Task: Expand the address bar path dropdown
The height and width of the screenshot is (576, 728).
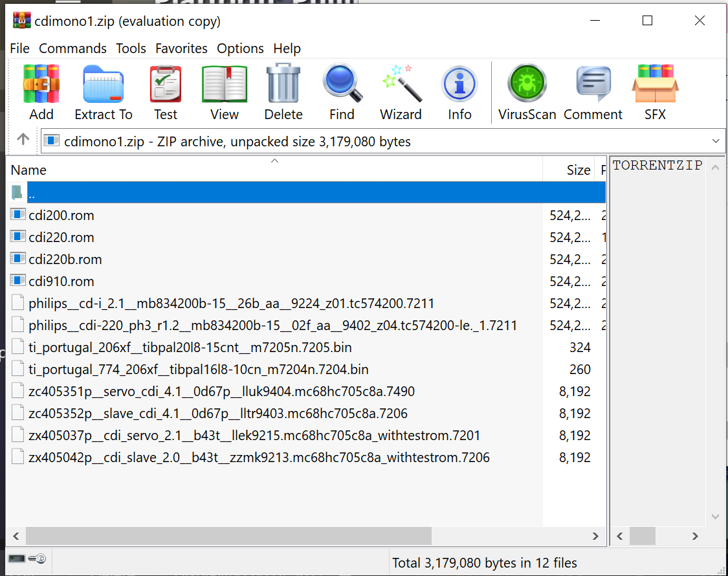Action: tap(716, 140)
